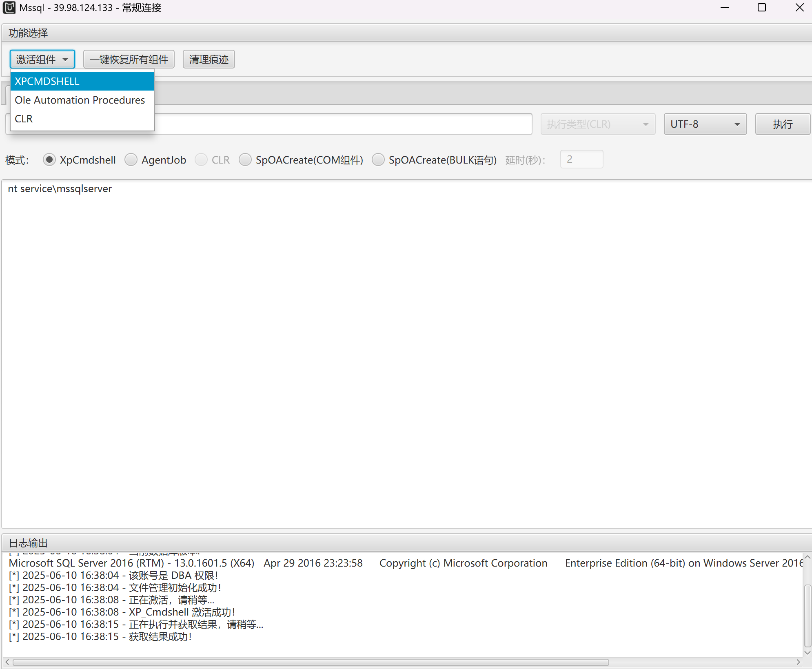Image resolution: width=812 pixels, height=669 pixels.
Task: Click the Mssql app icon in title bar
Action: (9, 8)
